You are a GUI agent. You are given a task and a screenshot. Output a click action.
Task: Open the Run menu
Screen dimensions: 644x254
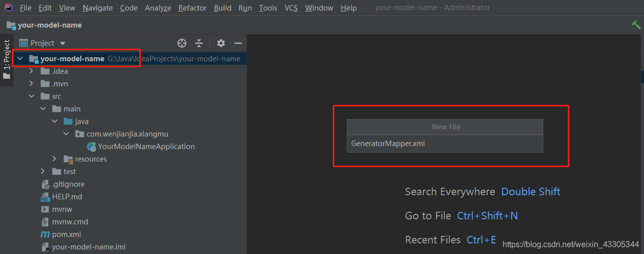pyautogui.click(x=245, y=8)
